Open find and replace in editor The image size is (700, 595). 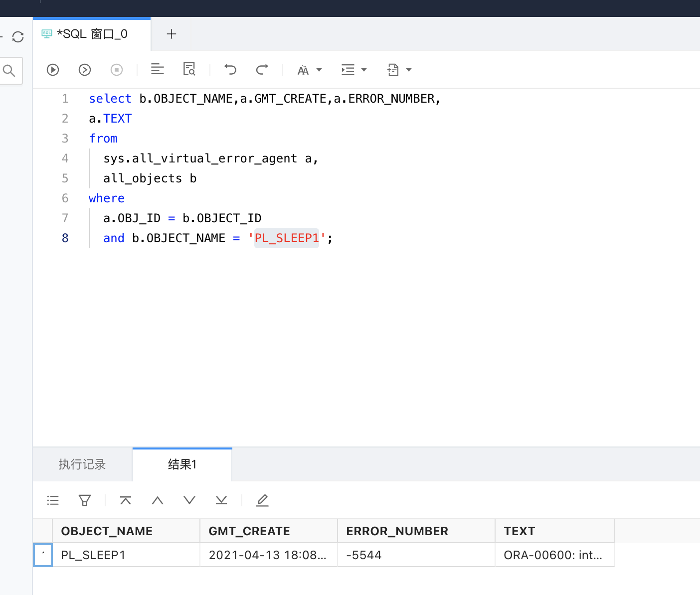(x=189, y=69)
